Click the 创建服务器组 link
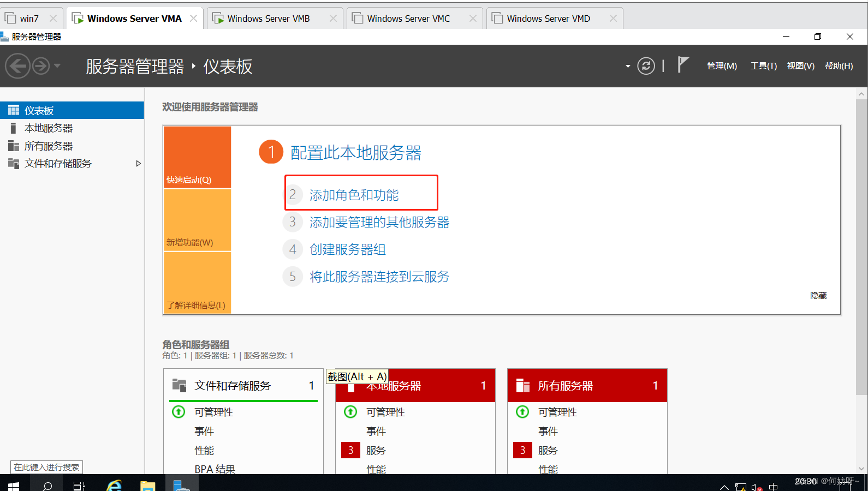868x491 pixels. [348, 249]
